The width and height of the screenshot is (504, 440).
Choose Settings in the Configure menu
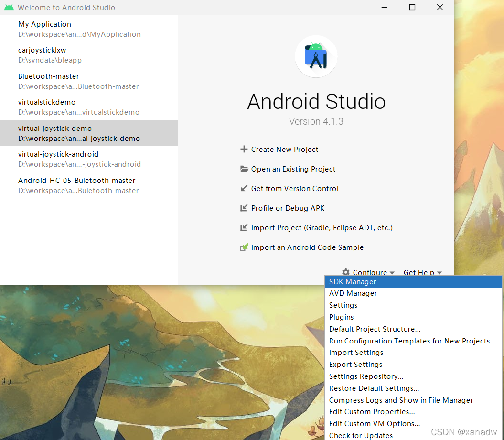coord(413,305)
